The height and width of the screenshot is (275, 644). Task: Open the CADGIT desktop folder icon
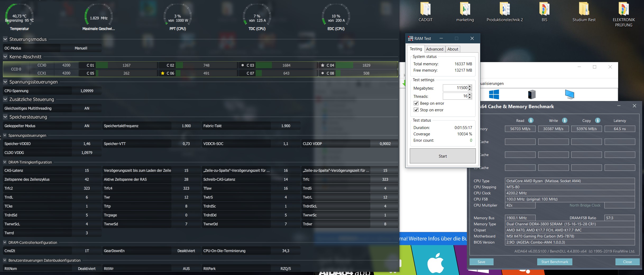(x=425, y=9)
